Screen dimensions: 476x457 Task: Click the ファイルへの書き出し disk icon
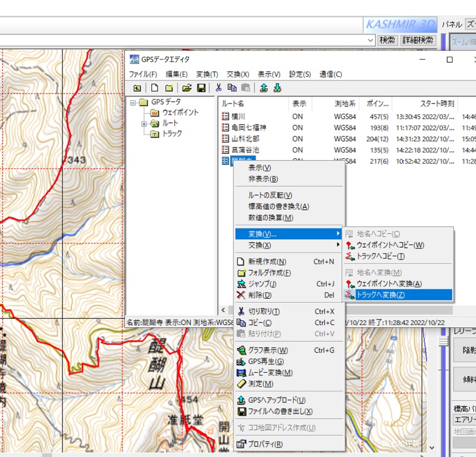pyautogui.click(x=242, y=411)
